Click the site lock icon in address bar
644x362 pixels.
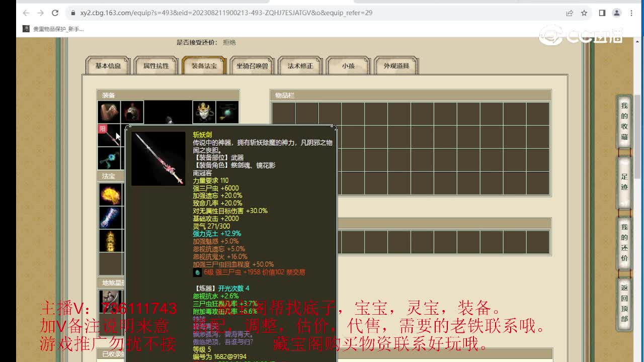coord(73,13)
